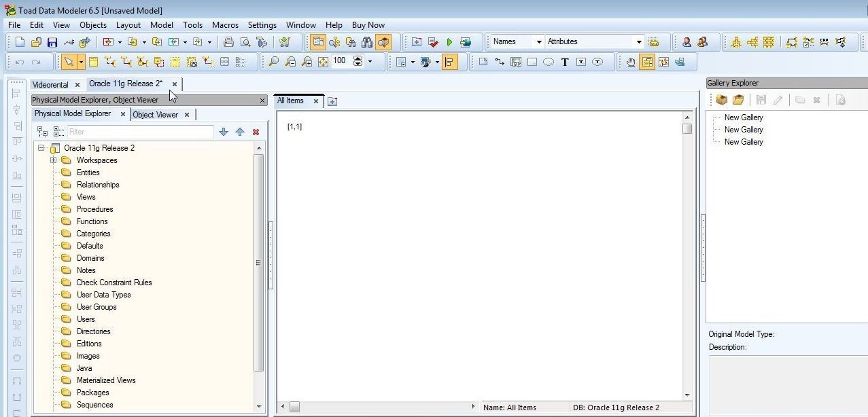
Task: Zoom out with the minus magnifier icon
Action: [x=290, y=62]
